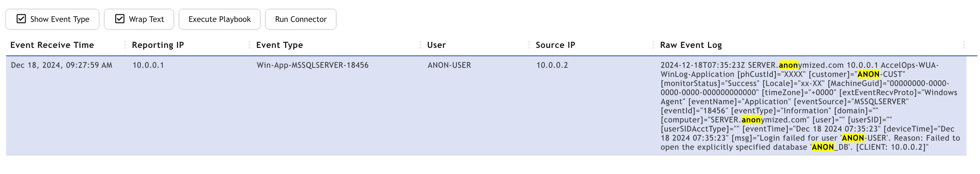The width and height of the screenshot is (980, 174).
Task: Click the Execute Playbook button
Action: pos(220,19)
